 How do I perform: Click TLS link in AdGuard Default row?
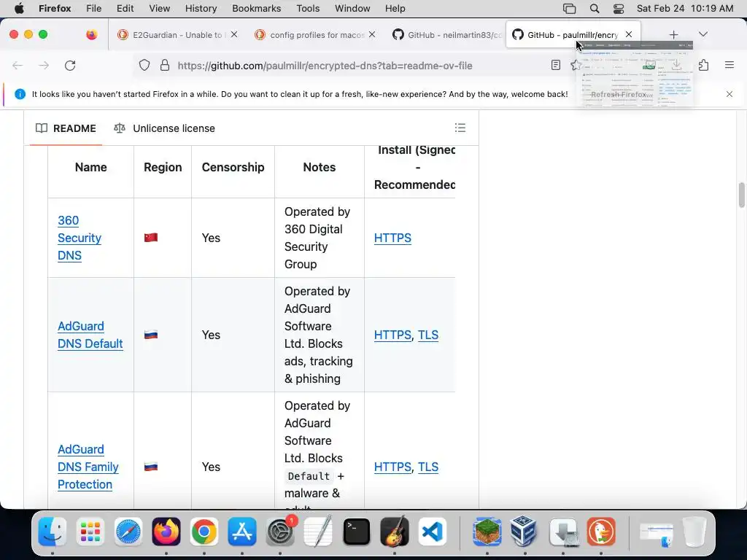(x=427, y=335)
